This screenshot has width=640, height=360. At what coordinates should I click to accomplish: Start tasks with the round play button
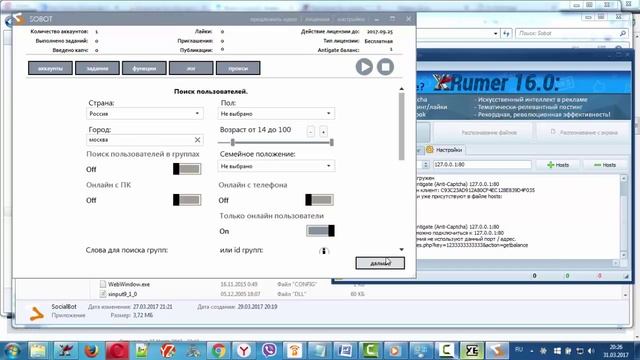[364, 67]
